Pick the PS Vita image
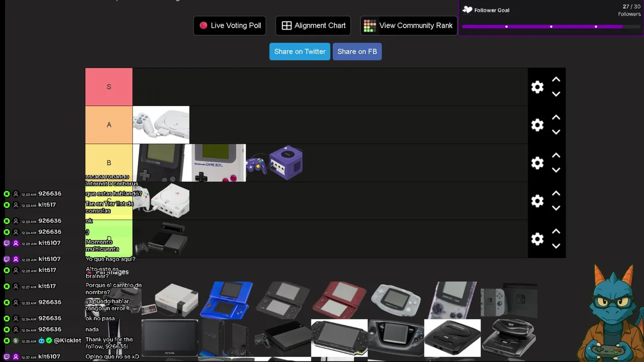Screen dimensions: 644x362 [170, 338]
